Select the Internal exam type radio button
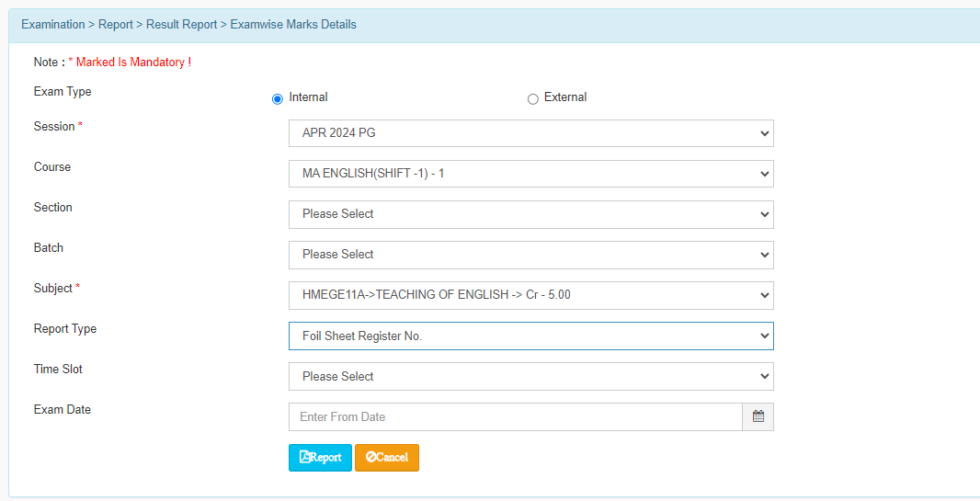This screenshot has width=980, height=501. click(278, 99)
